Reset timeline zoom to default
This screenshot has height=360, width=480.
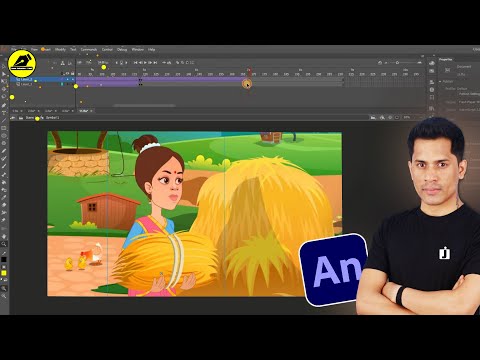coord(380,63)
